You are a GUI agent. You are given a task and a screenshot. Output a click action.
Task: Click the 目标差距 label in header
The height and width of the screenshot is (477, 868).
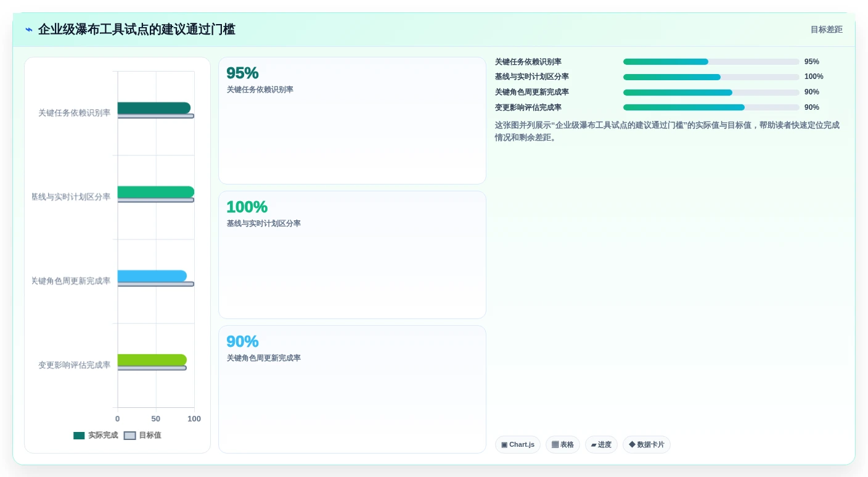[826, 30]
